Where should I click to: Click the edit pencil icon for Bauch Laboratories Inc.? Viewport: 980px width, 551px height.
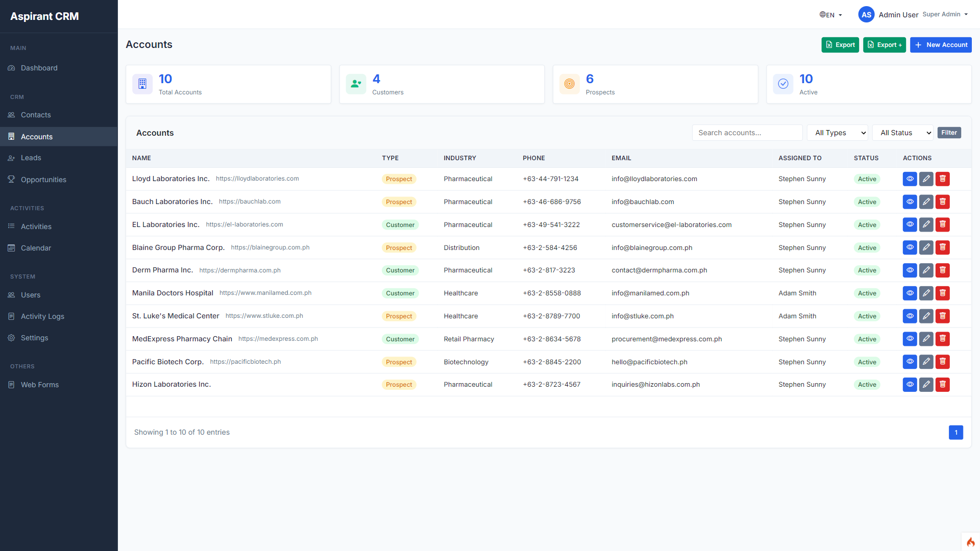tap(926, 202)
